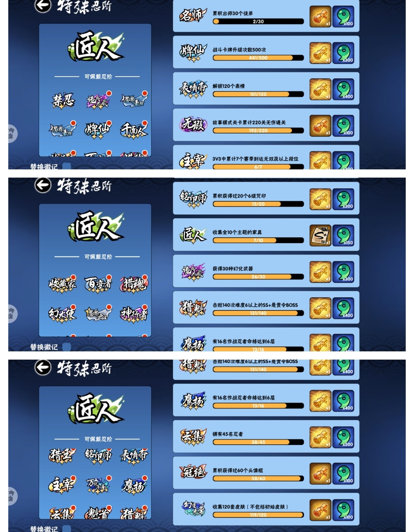Open the 无瑕 no-damage stage task
414x532 pixels.
click(x=266, y=125)
